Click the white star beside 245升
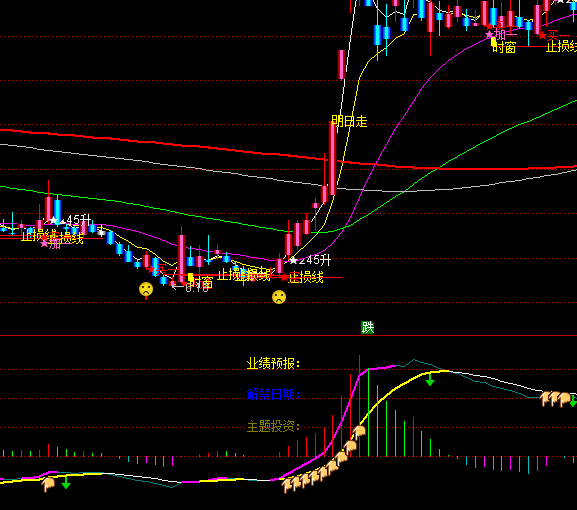Image resolution: width=577 pixels, height=510 pixels. point(293,261)
